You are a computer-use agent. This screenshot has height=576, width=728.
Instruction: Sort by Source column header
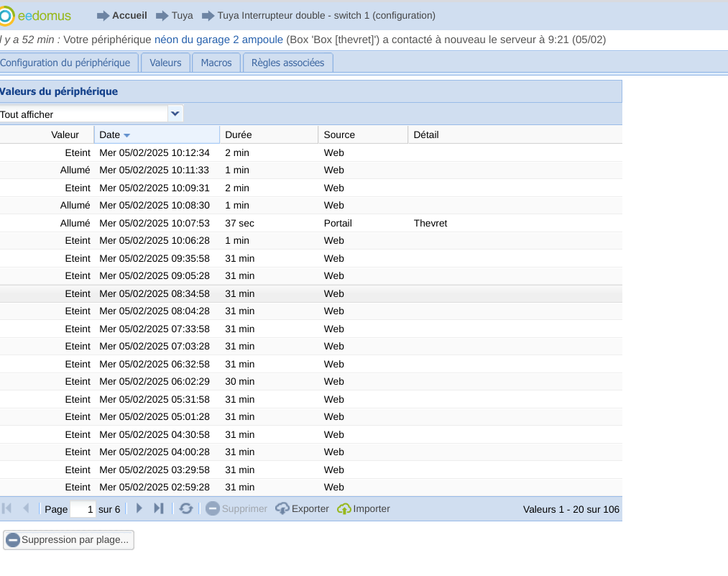point(363,134)
